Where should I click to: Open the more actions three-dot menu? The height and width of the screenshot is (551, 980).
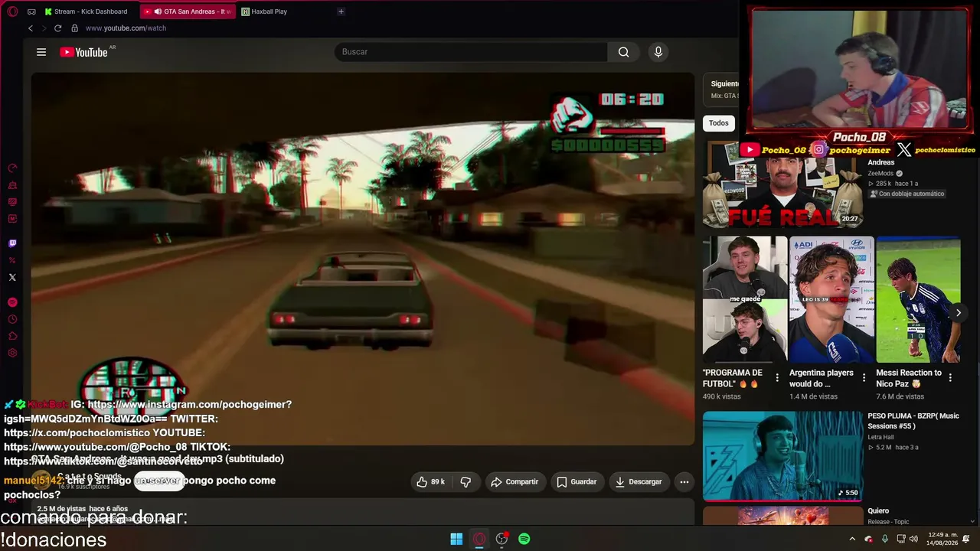point(684,482)
